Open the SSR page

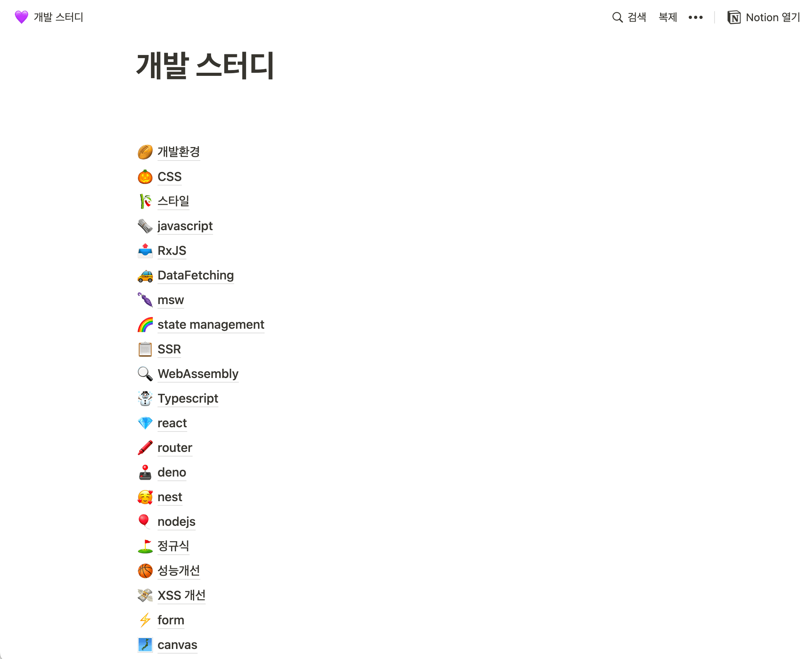click(x=169, y=349)
